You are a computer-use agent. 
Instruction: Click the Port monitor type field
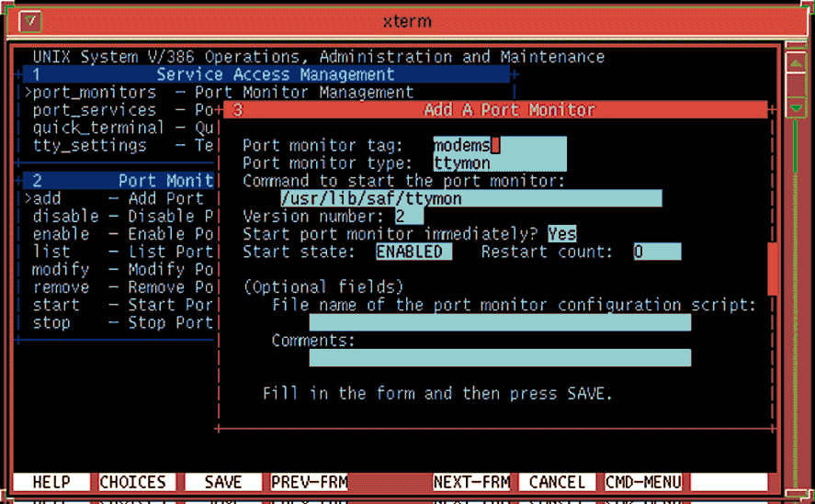point(499,163)
